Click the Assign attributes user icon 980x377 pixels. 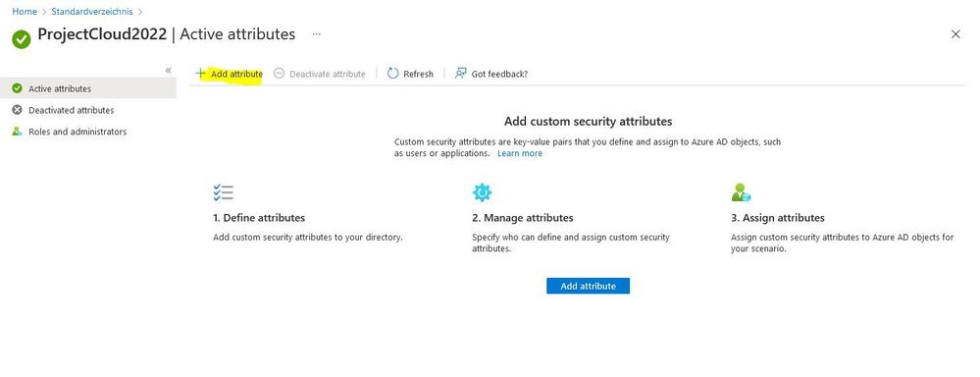tap(741, 192)
